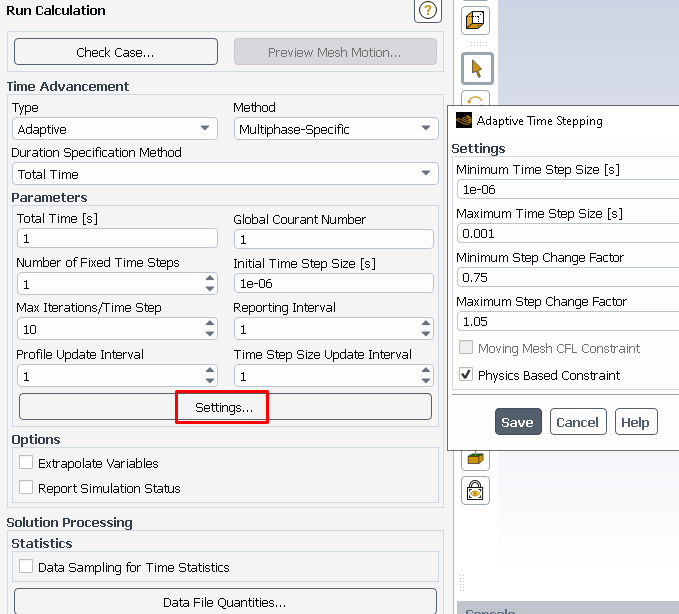Increase Number of Fixed Time Steps
The height and width of the screenshot is (614, 679).
point(210,278)
